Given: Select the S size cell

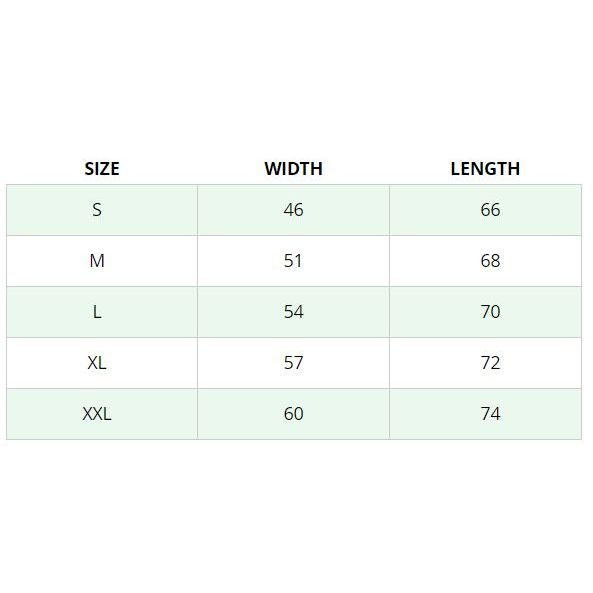Looking at the screenshot, I should pos(102,210).
